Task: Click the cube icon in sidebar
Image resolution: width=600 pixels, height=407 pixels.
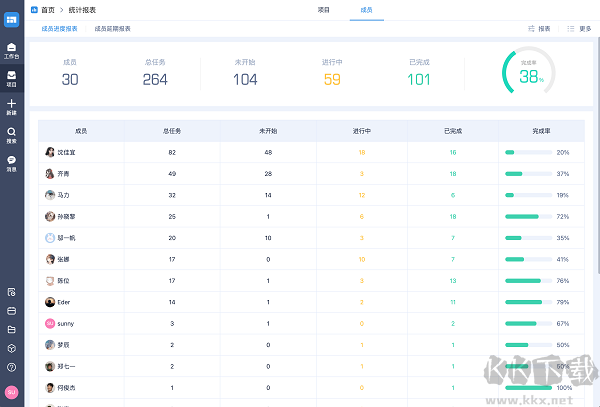Action: (x=11, y=348)
